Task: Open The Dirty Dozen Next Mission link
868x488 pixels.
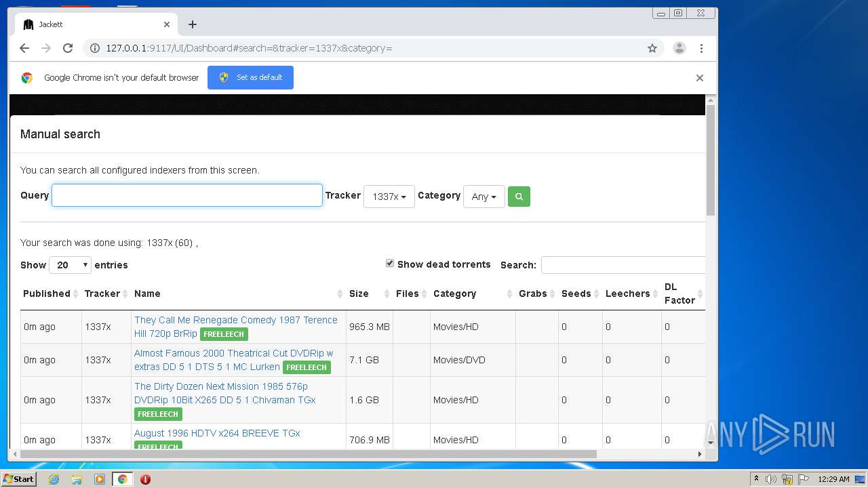Action: [x=225, y=393]
